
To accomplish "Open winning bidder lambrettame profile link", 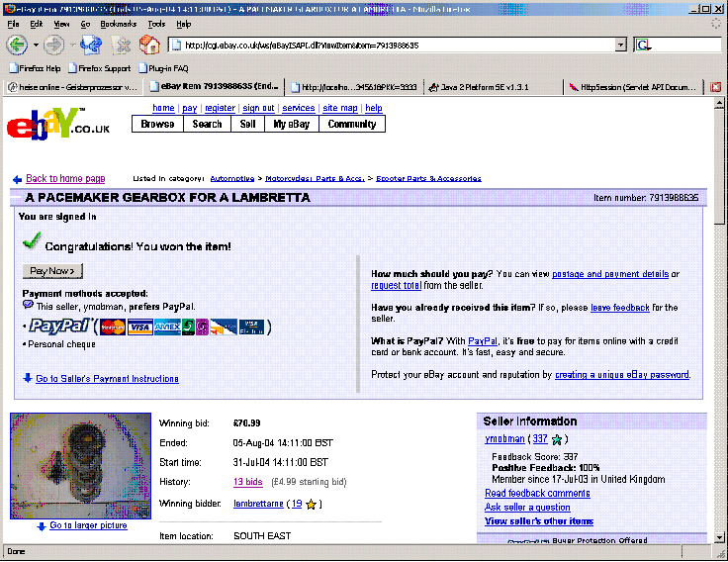I will click(258, 504).
